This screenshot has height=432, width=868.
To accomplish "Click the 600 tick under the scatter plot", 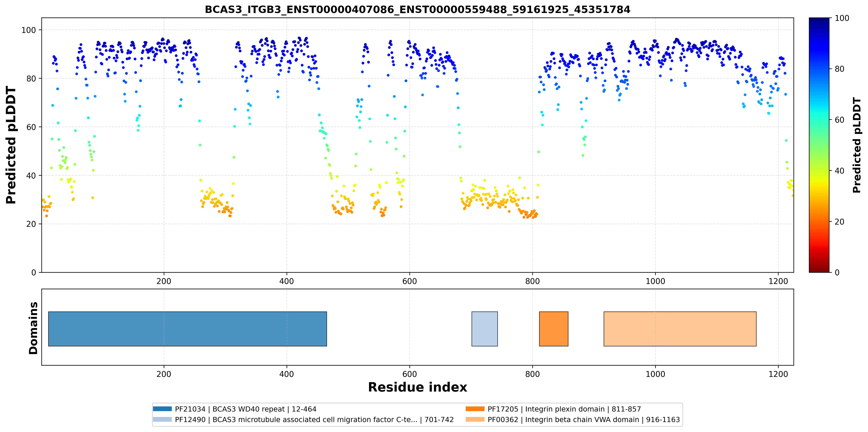I will 410,281.
